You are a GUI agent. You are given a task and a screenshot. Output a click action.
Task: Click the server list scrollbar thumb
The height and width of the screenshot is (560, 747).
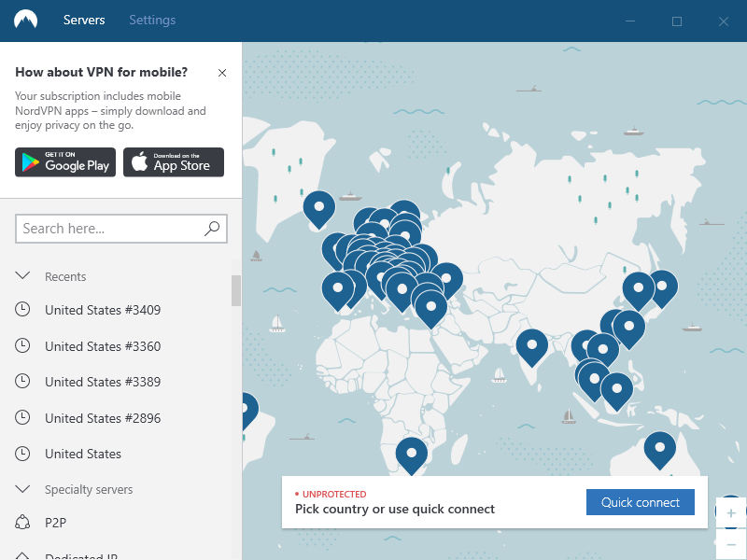pos(236,290)
